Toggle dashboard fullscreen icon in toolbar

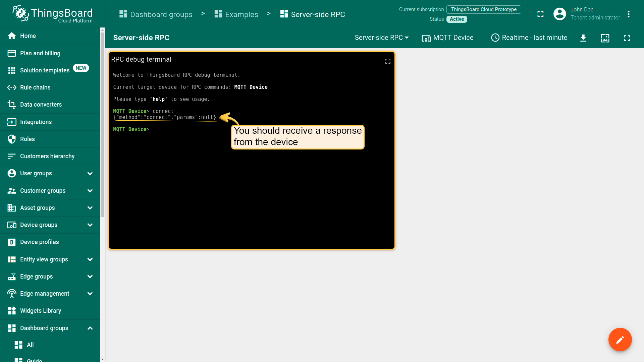627,38
